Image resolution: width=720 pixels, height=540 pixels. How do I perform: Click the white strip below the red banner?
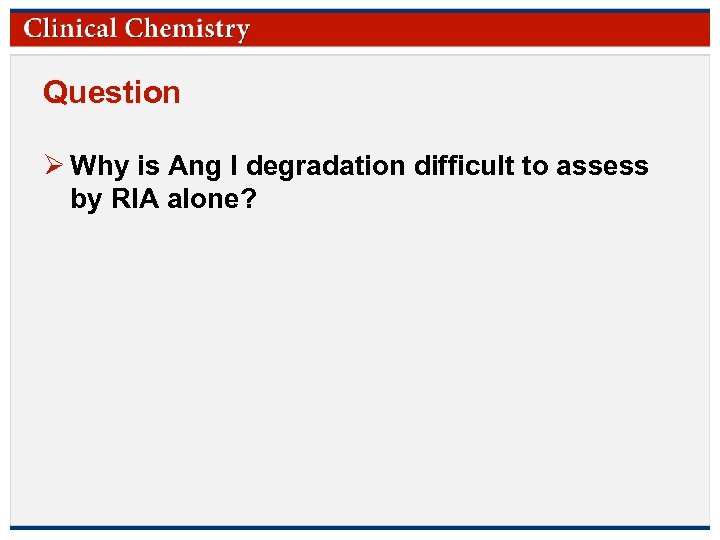coord(360,50)
